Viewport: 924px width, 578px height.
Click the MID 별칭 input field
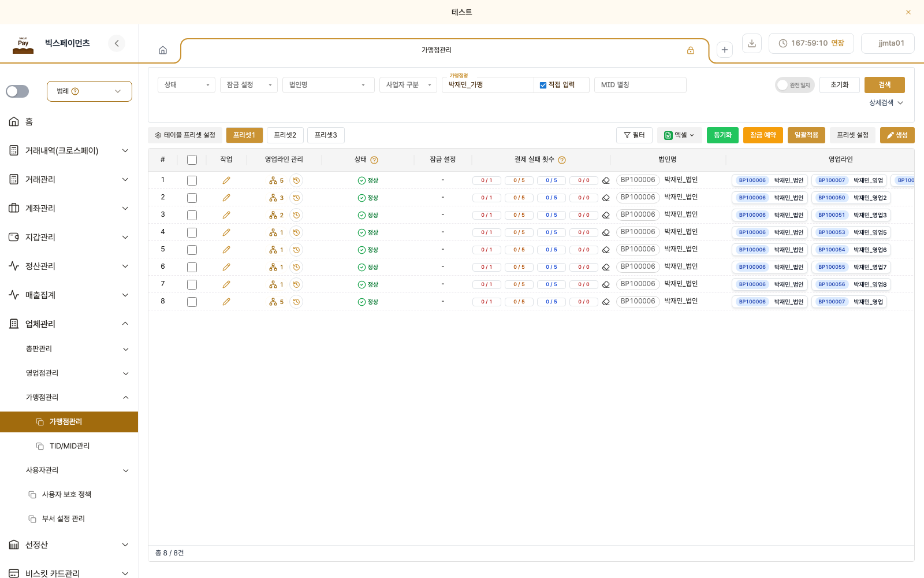640,85
